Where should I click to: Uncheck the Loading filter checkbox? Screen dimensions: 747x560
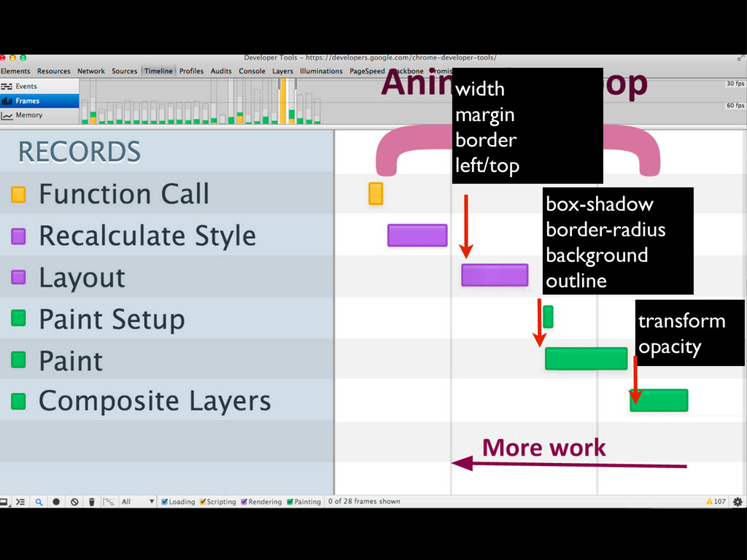(165, 502)
